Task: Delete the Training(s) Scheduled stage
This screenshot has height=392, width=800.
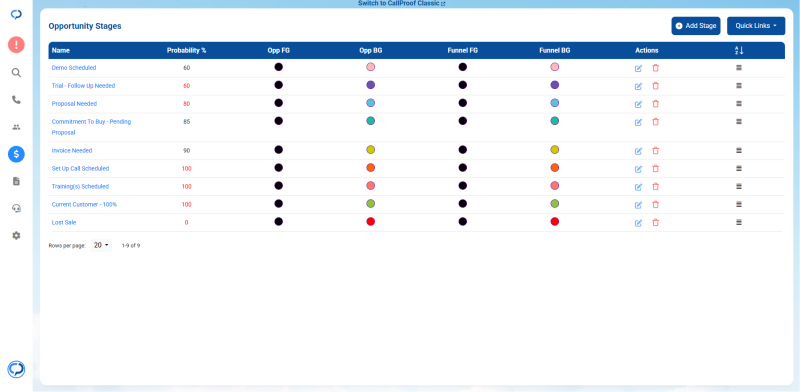Action: tap(656, 186)
